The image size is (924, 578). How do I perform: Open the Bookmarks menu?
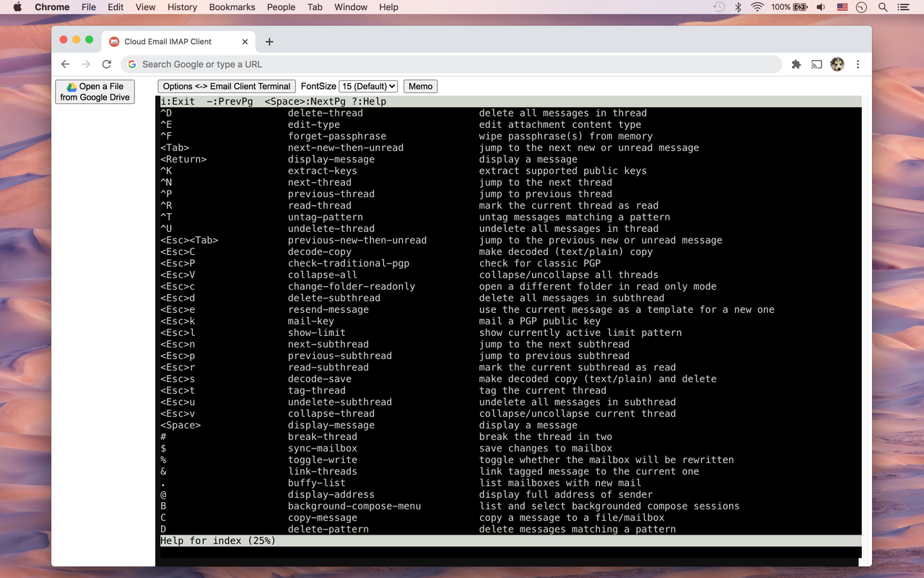232,7
